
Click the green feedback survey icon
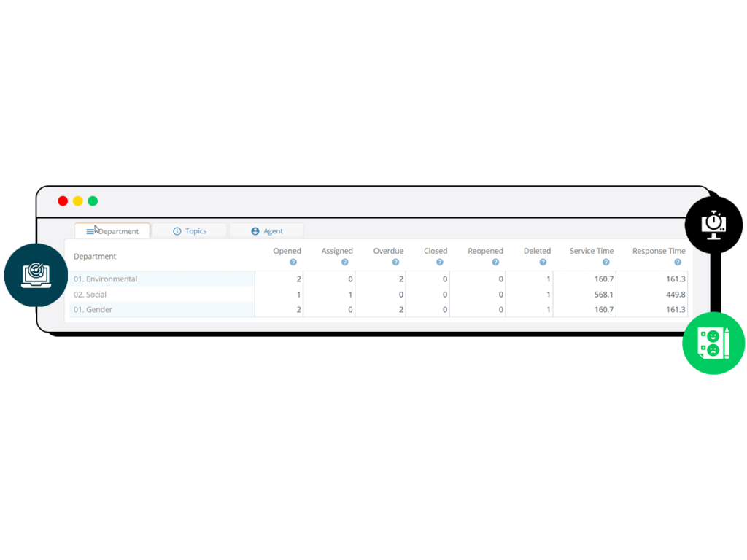713,343
